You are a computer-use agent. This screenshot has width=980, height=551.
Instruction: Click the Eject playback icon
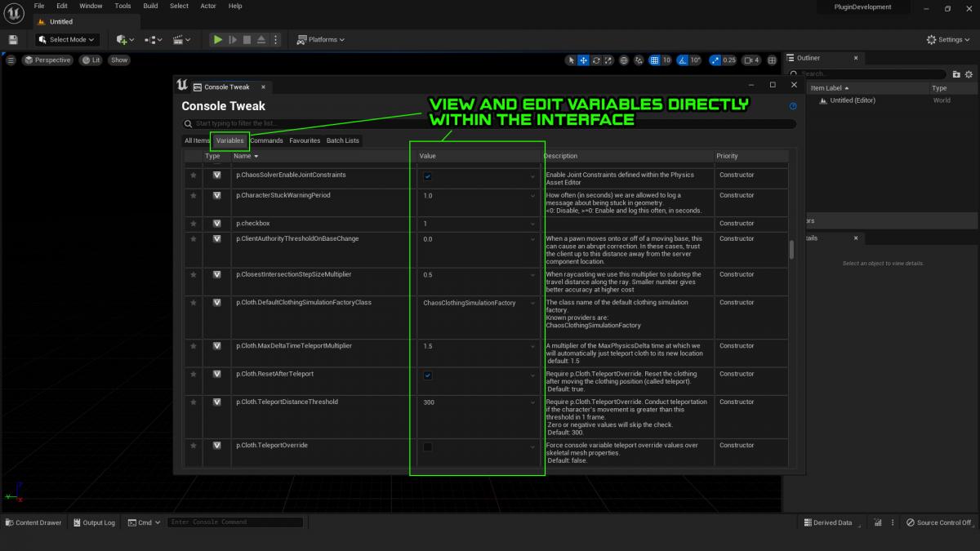point(261,39)
